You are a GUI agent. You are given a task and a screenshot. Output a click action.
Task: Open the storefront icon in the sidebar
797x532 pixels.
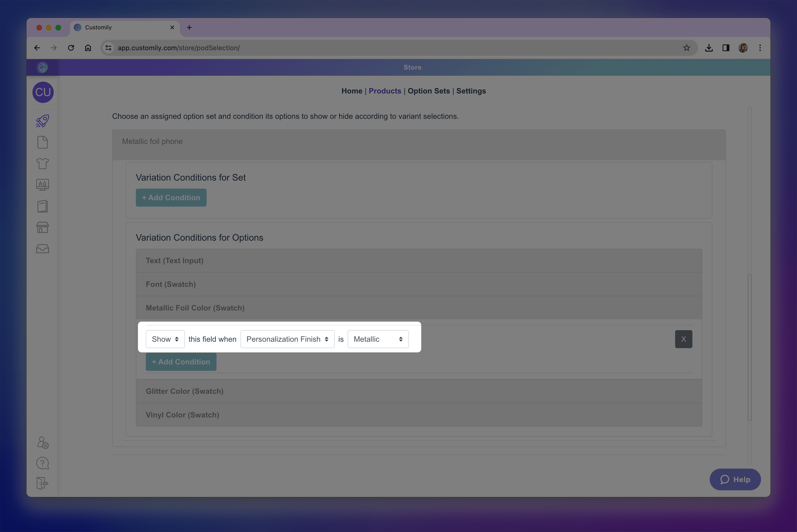pos(42,227)
